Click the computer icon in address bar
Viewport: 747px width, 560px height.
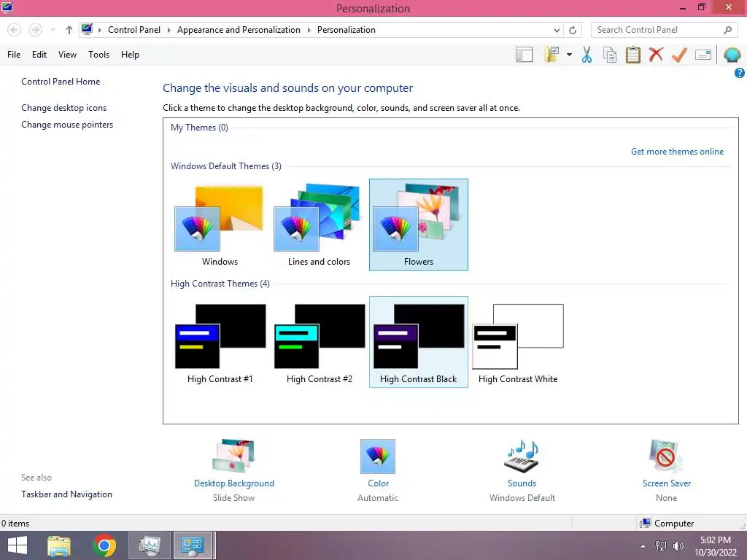pos(87,29)
